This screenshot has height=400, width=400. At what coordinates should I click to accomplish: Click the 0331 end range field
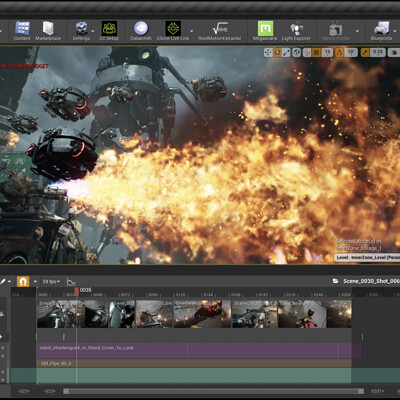[377, 391]
